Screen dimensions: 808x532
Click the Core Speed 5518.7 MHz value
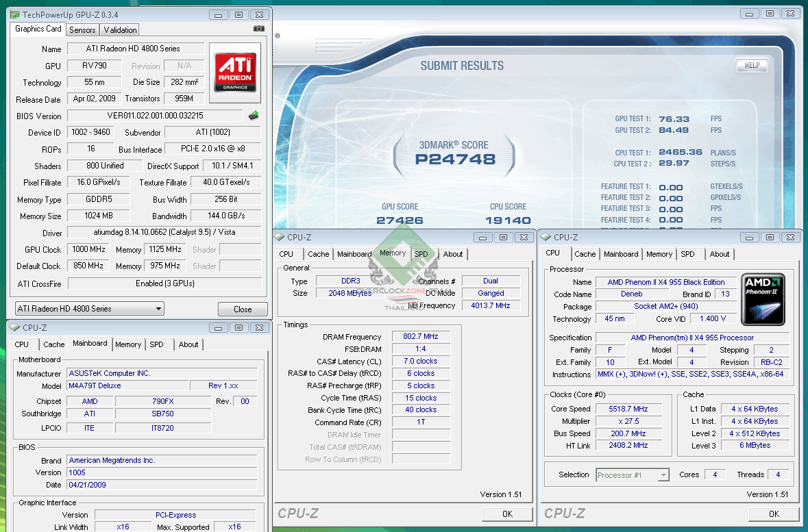click(628, 409)
